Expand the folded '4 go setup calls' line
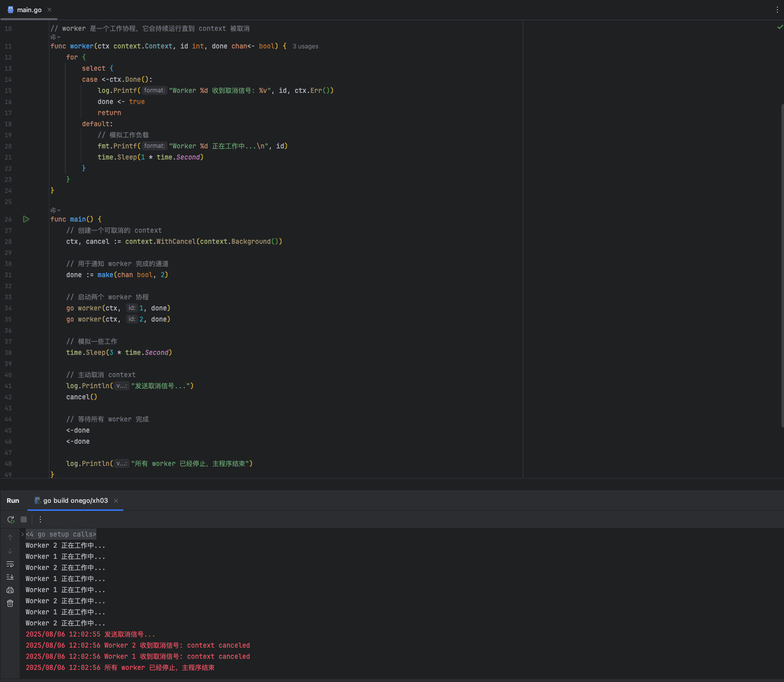784x682 pixels. click(23, 534)
